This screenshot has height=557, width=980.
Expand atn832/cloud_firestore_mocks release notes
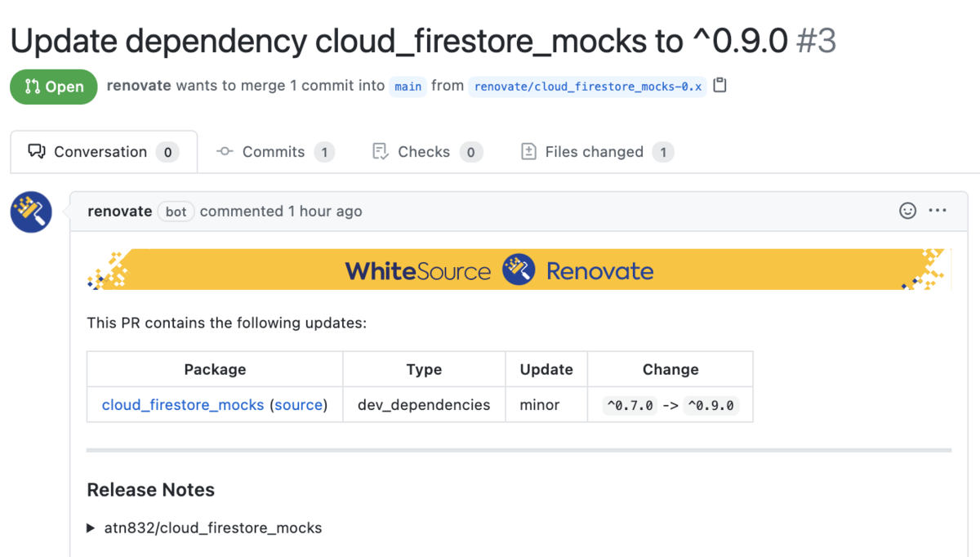click(204, 528)
